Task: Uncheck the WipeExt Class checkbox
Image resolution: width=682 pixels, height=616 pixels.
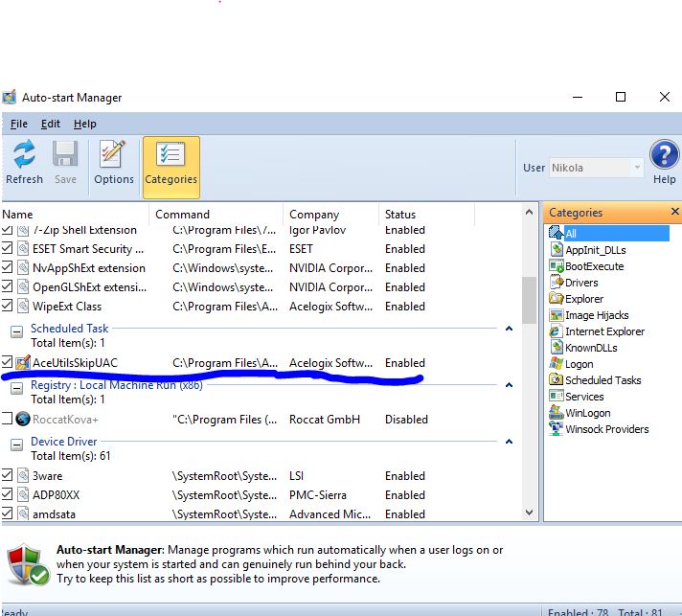Action: (7, 305)
